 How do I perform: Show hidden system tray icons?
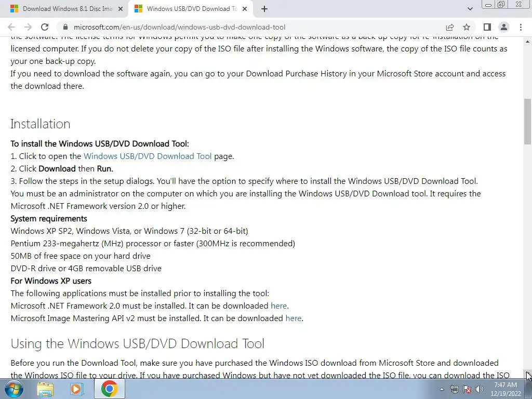tap(442, 389)
